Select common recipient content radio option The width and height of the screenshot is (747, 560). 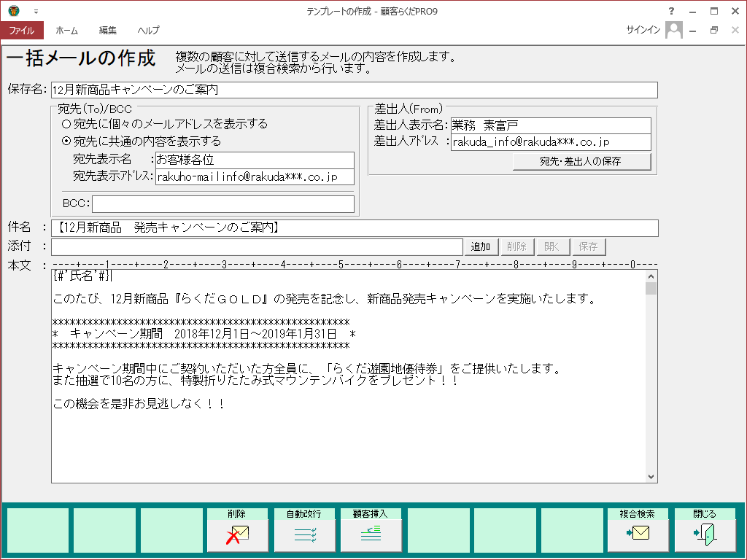click(66, 141)
